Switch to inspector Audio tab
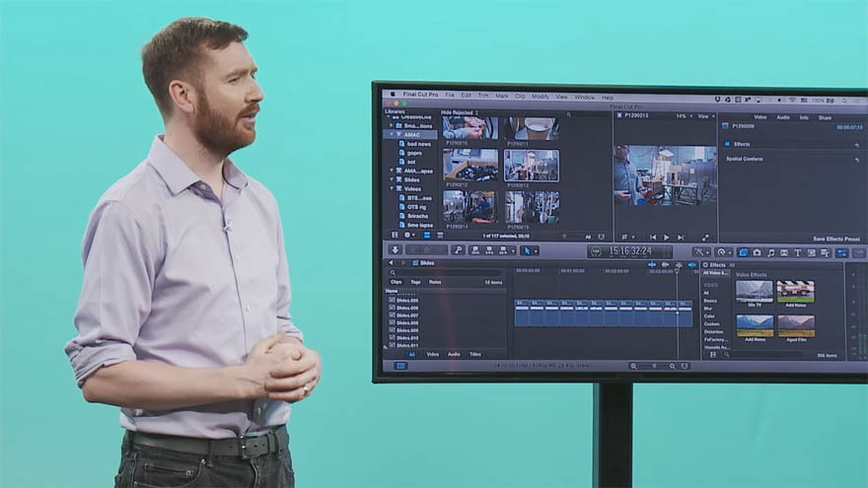Viewport: 868px width, 488px height. [783, 117]
